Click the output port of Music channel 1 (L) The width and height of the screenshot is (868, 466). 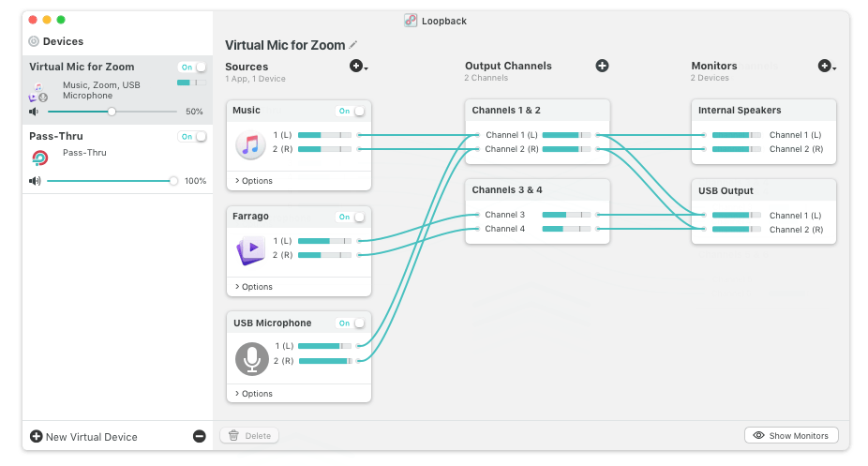(x=359, y=135)
